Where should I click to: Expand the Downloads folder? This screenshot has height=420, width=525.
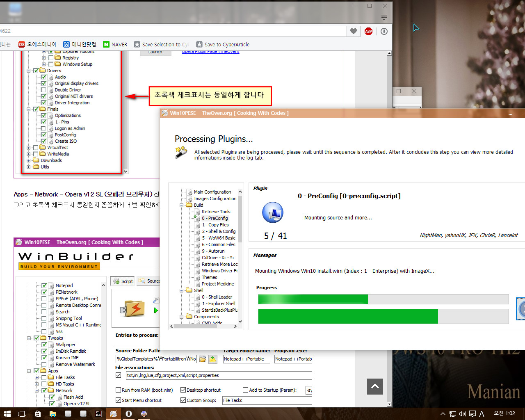[x=29, y=160]
